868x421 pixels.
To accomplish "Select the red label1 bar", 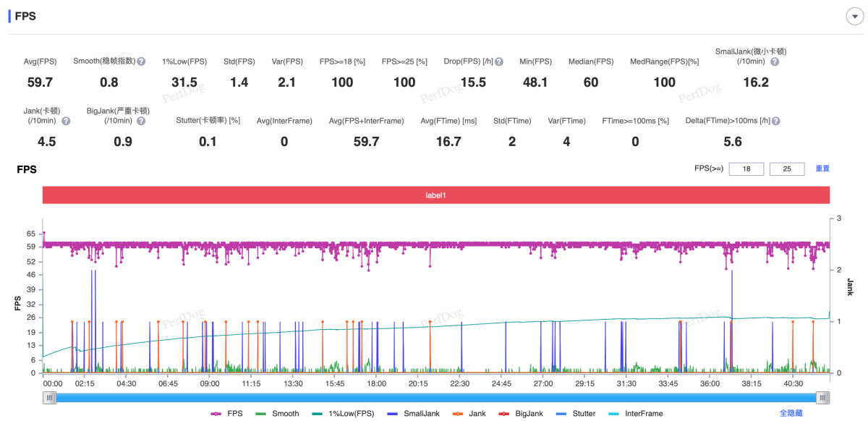I will coord(435,195).
